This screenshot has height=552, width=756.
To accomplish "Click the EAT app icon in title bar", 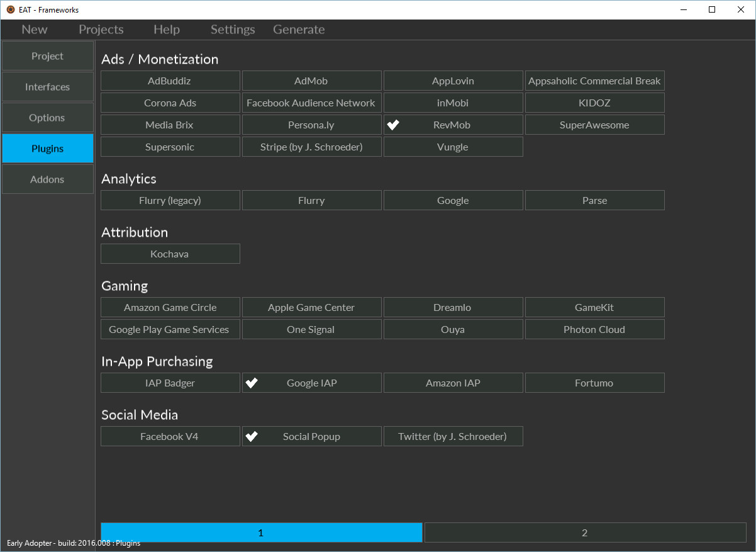I will pyautogui.click(x=10, y=9).
